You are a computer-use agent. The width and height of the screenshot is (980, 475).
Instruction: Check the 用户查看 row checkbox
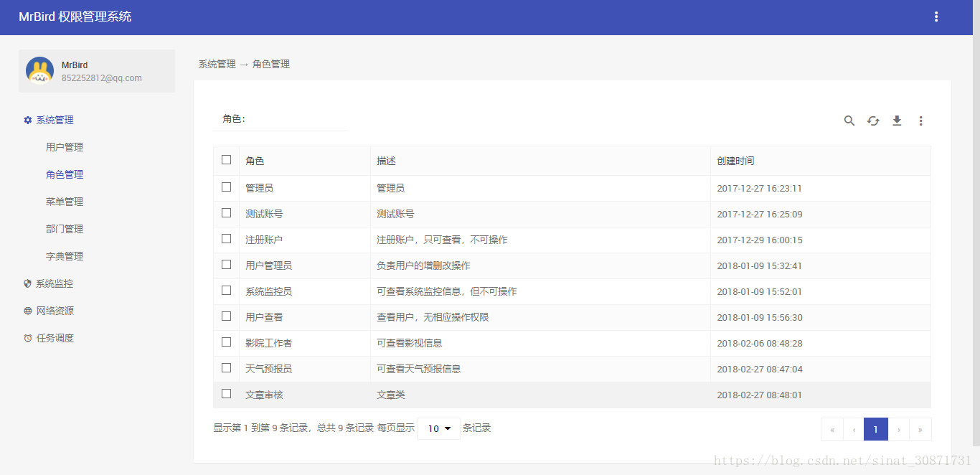pyautogui.click(x=227, y=316)
